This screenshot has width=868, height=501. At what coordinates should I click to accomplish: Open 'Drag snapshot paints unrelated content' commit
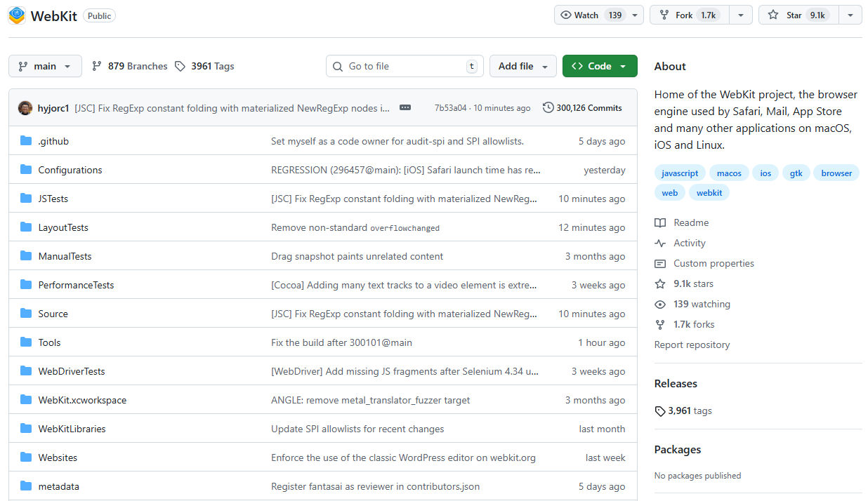coord(357,256)
